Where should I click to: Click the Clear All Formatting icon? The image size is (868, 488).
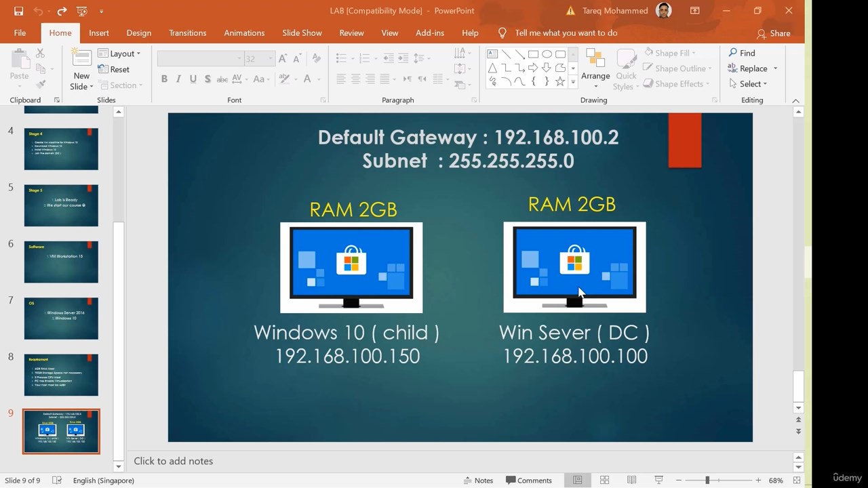(317, 58)
